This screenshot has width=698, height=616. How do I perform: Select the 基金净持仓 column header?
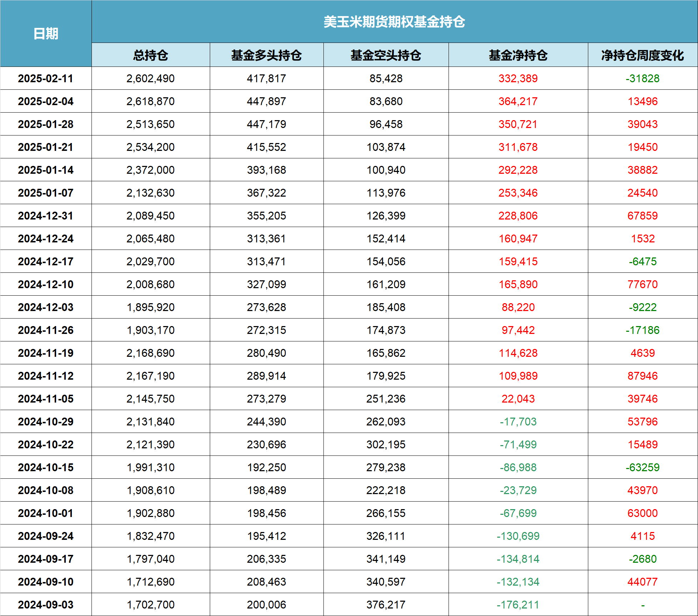pyautogui.click(x=518, y=55)
